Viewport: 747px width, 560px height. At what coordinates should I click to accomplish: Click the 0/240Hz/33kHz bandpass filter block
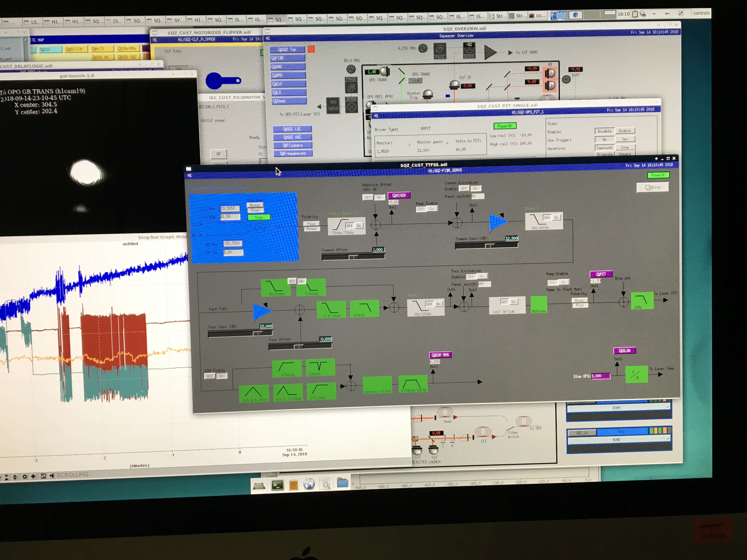(413, 384)
